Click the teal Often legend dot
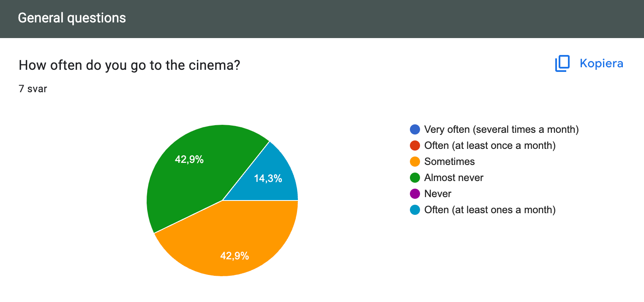This screenshot has width=644, height=302. coord(415,210)
